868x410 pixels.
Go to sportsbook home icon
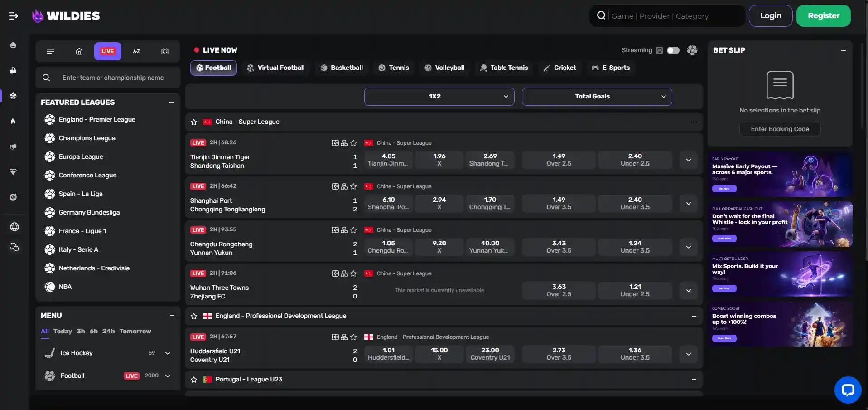[79, 51]
